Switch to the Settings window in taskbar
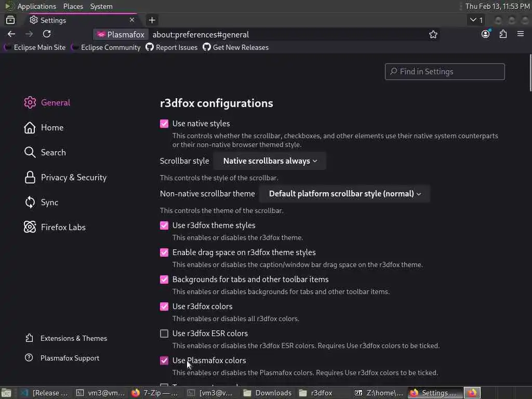 click(435, 393)
